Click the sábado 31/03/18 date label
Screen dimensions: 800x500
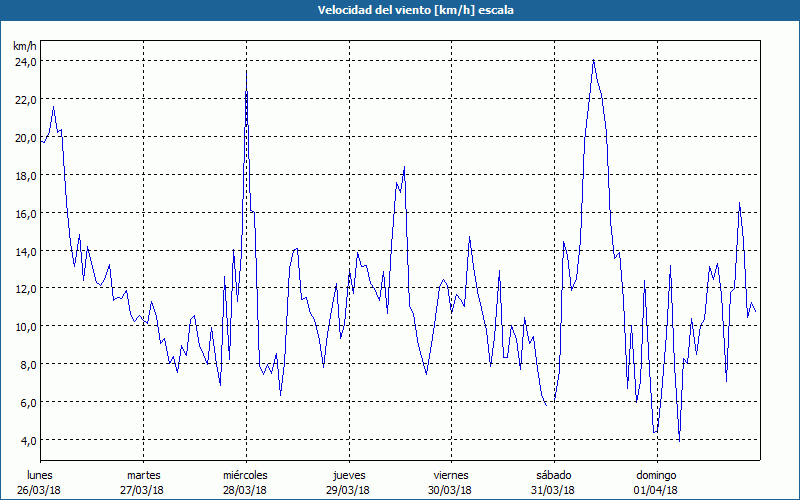click(553, 482)
